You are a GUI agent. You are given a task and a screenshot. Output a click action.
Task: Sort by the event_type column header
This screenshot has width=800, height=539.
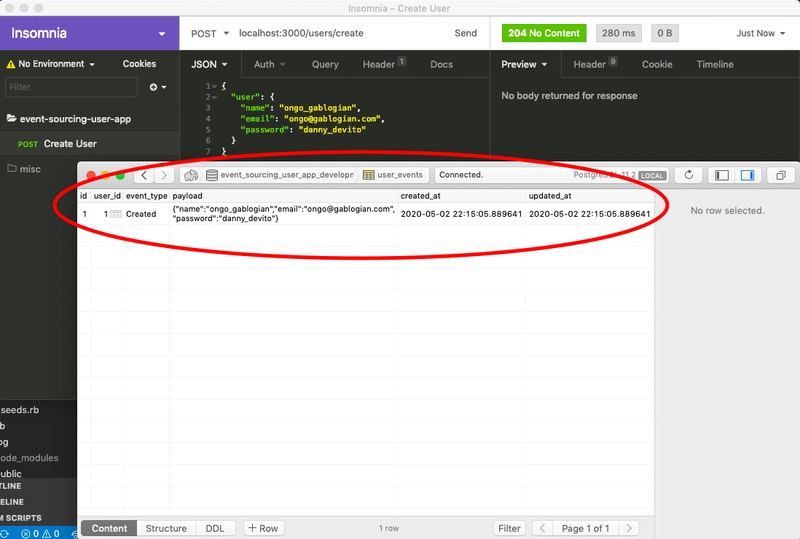coord(146,196)
